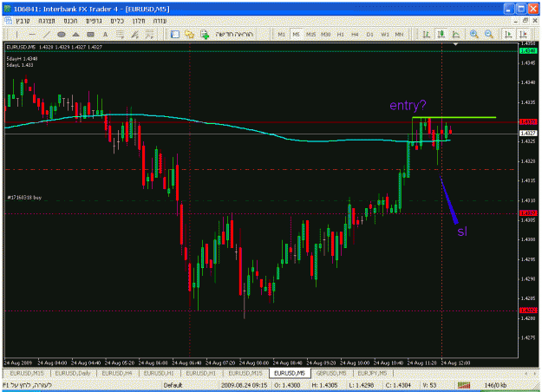This screenshot has height=392, width=542.
Task: Select the horizontal line drawing tool
Action: tap(32, 34)
